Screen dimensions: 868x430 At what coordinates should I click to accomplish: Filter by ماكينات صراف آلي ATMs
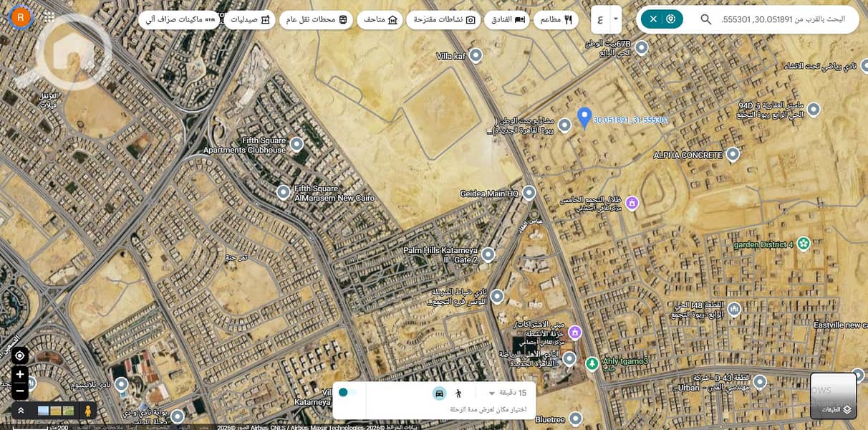point(180,20)
